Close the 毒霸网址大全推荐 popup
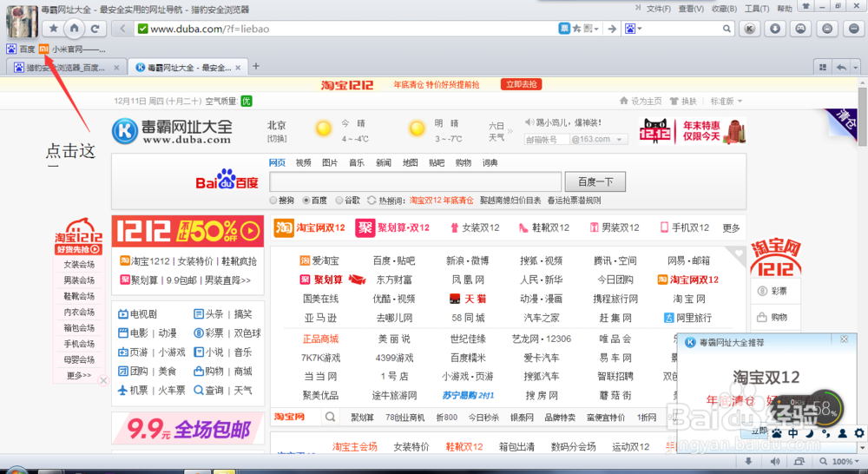 pyautogui.click(x=845, y=339)
